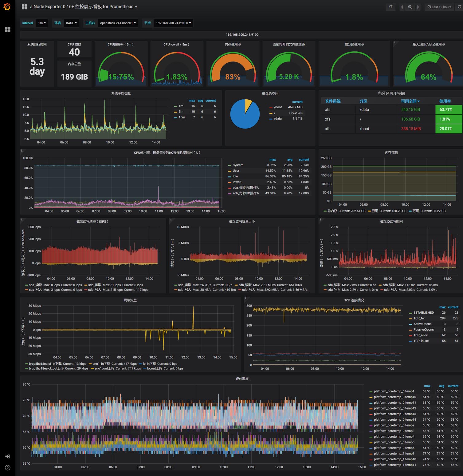The width and height of the screenshot is (463, 476).
Task: Click the sign-in icon in the lower sidebar
Action: pyautogui.click(x=7, y=456)
